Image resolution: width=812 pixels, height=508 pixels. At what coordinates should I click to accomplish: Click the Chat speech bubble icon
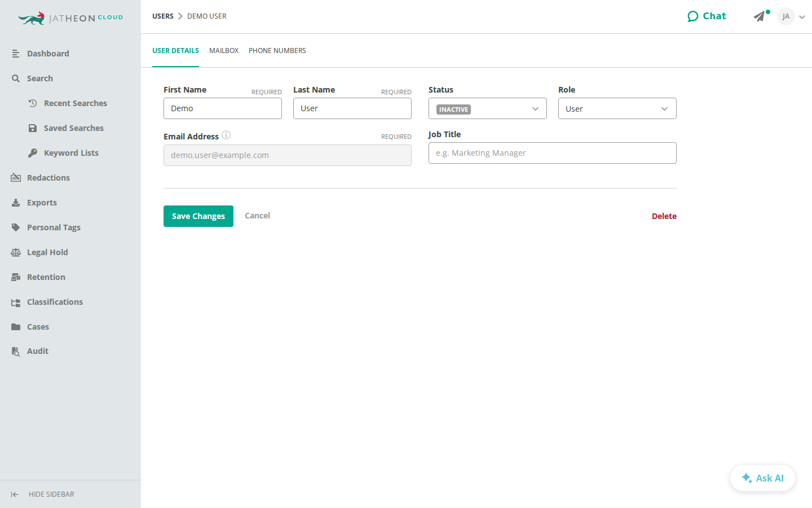(x=692, y=16)
